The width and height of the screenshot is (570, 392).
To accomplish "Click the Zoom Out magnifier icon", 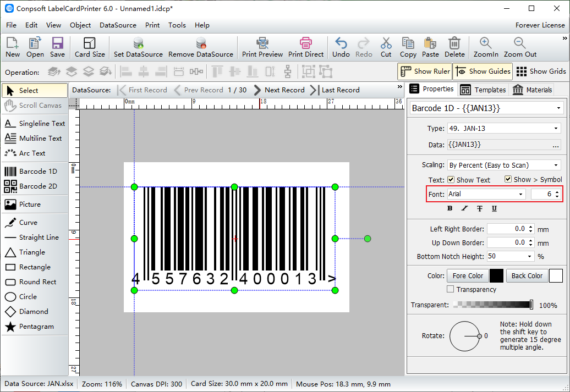I will click(x=520, y=43).
